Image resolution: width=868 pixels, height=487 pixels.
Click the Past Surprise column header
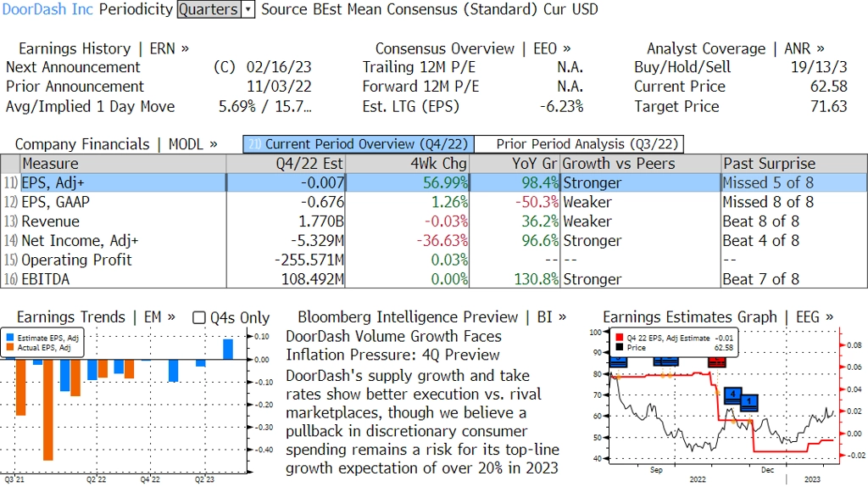point(794,164)
